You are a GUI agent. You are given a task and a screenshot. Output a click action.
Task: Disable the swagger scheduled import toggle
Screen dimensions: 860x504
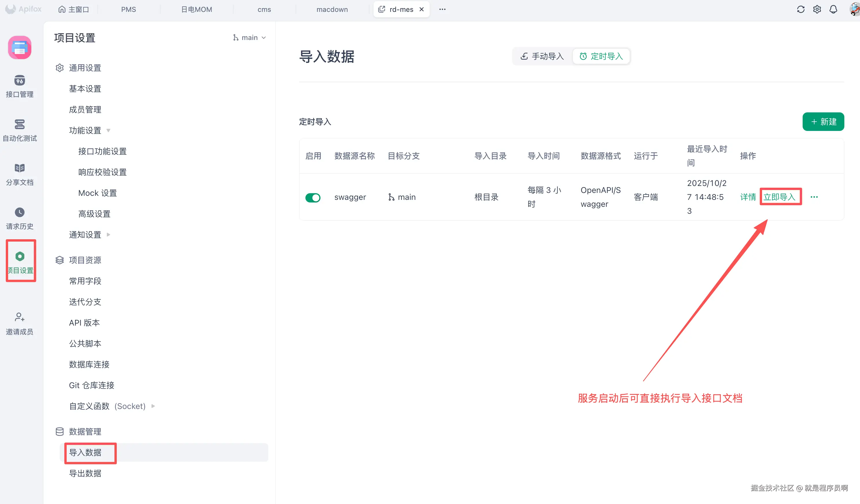313,198
